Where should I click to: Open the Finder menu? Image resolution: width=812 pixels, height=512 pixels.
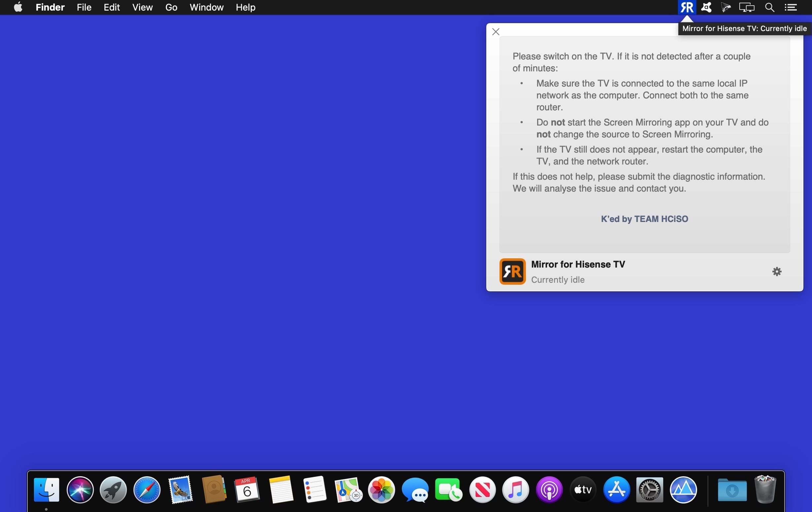pos(50,7)
